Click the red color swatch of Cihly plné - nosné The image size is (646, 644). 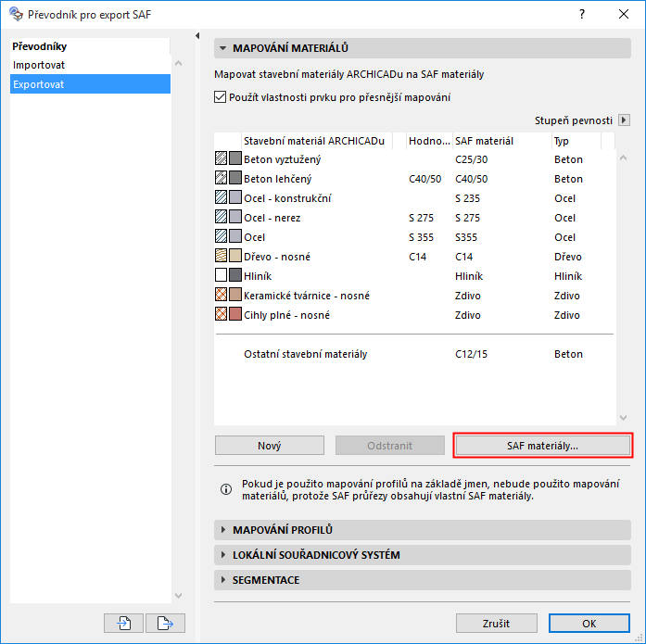235,314
